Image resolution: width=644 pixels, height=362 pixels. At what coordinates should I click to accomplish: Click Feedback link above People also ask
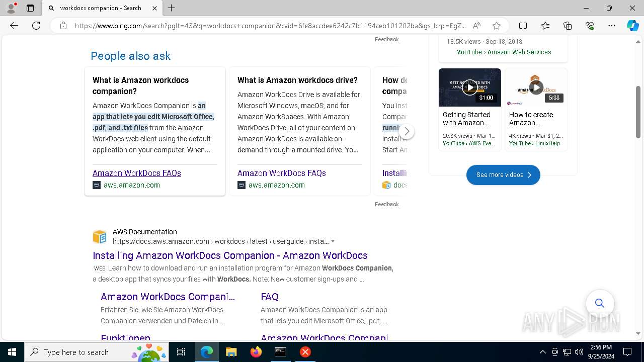coord(387,39)
